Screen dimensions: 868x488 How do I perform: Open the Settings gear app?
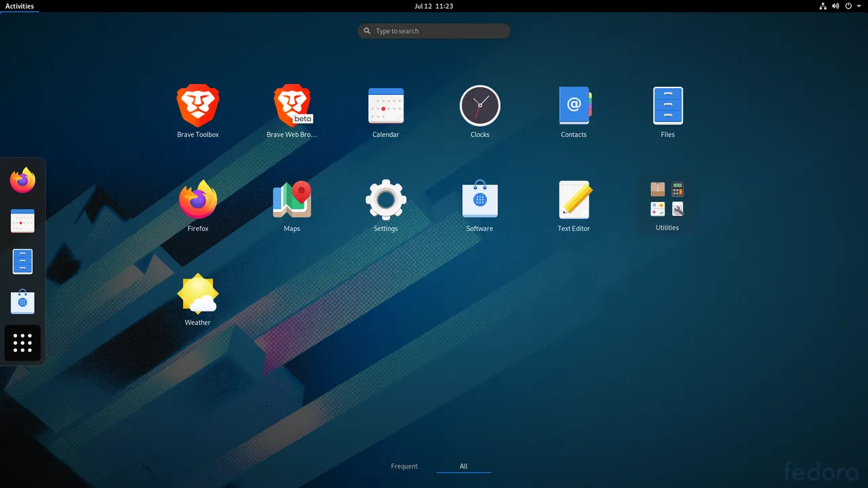coord(386,199)
